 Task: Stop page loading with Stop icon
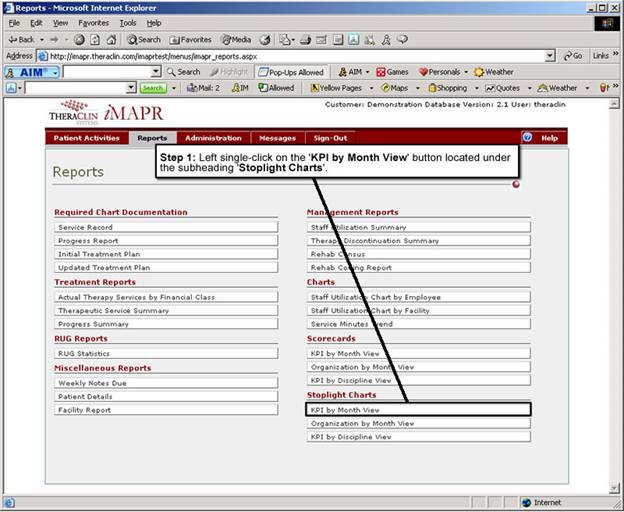click(79, 39)
